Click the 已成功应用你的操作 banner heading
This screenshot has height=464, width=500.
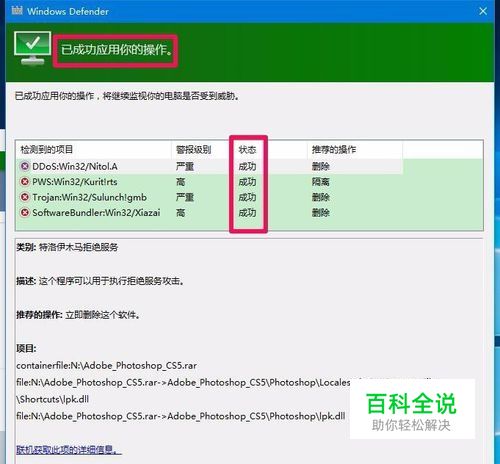pos(117,50)
